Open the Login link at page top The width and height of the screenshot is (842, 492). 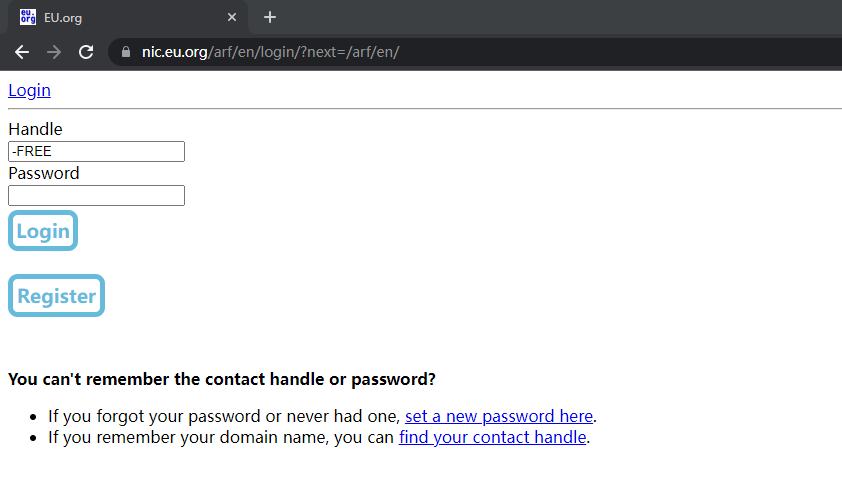pos(29,90)
